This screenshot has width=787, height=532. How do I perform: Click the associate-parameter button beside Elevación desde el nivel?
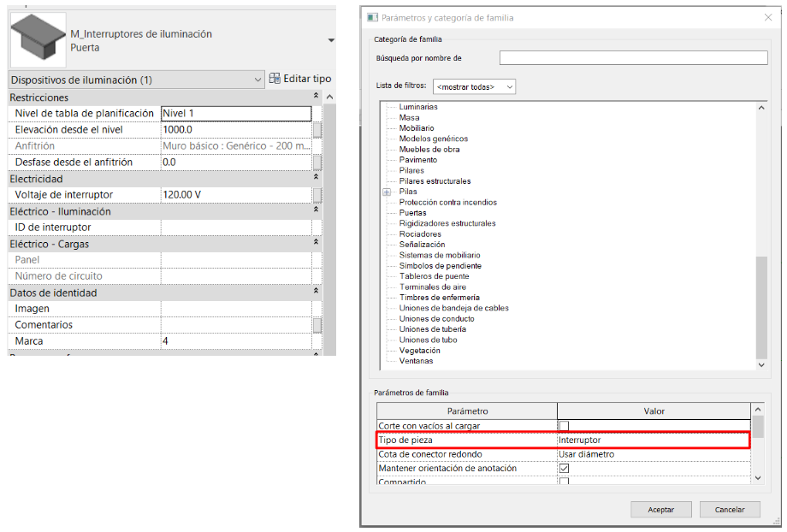click(317, 130)
